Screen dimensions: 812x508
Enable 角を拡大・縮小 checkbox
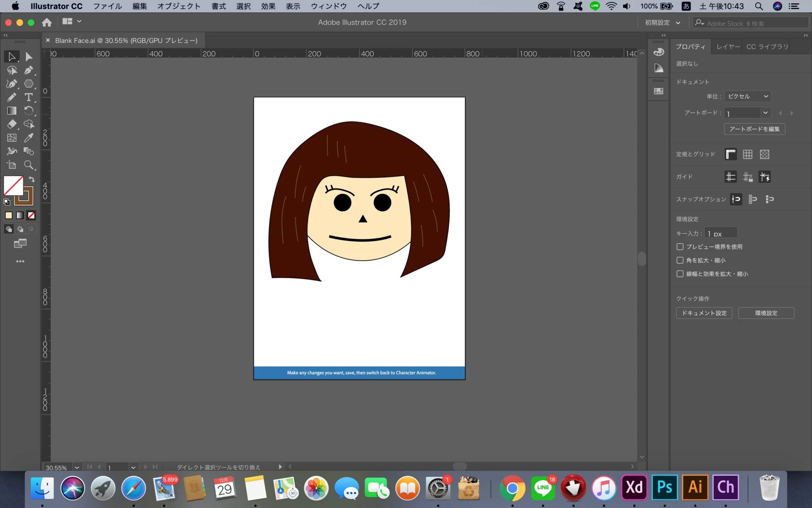680,260
